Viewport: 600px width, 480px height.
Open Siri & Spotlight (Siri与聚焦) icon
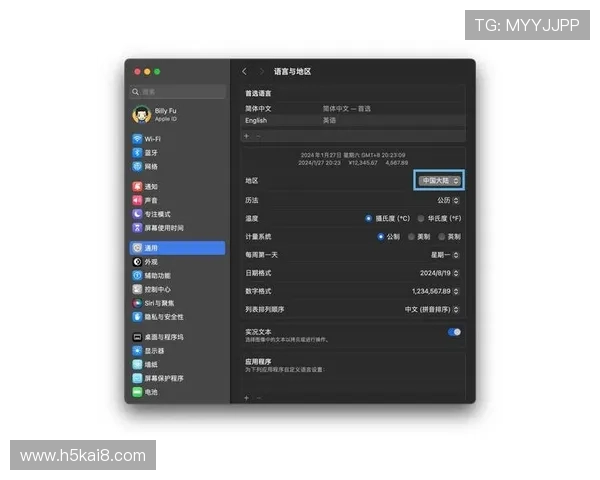[137, 303]
